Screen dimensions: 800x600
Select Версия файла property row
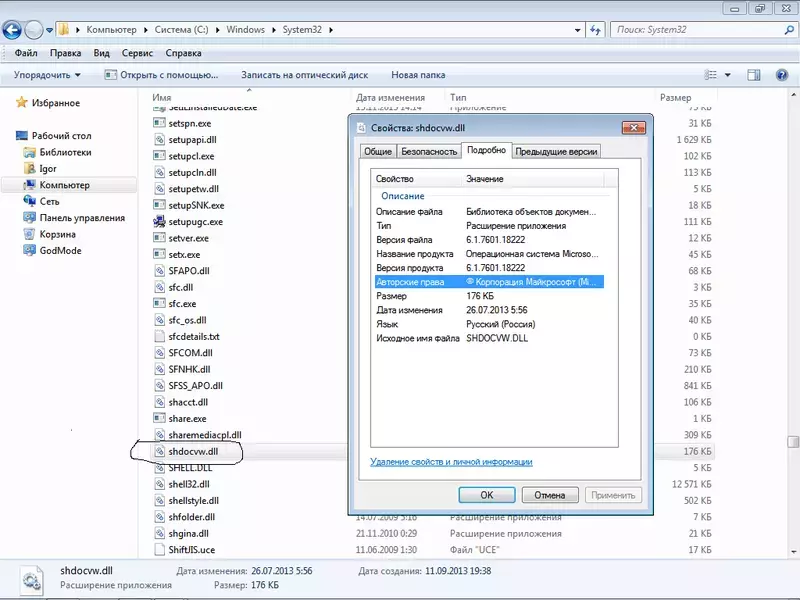point(489,240)
